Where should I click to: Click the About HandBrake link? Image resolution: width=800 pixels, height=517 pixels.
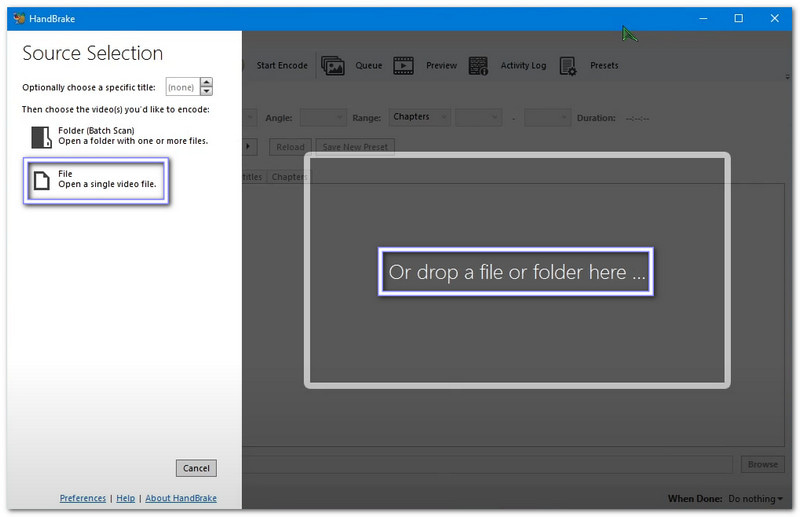click(x=181, y=498)
